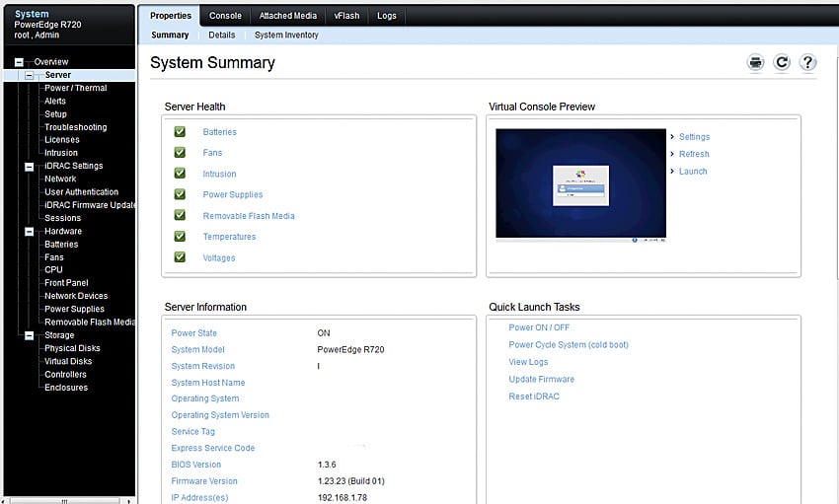The width and height of the screenshot is (839, 504).
Task: Open the Fans health link
Action: [x=212, y=153]
